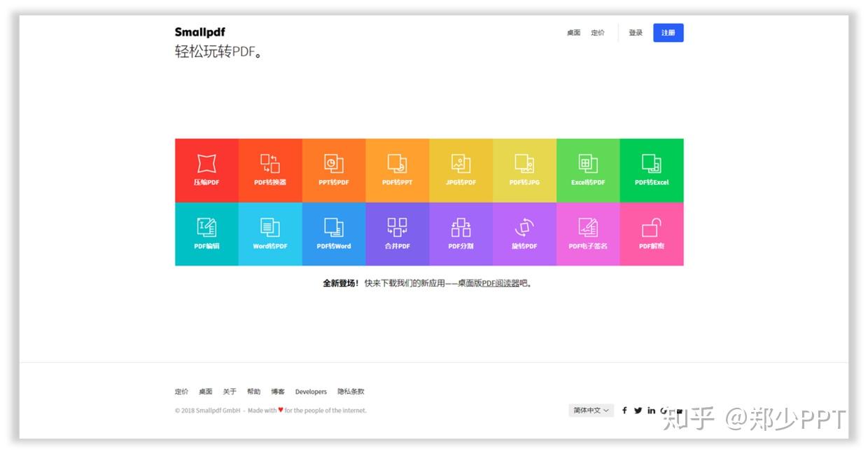Open the 博客 footer link
Viewport: 868px width, 454px height.
(278, 392)
